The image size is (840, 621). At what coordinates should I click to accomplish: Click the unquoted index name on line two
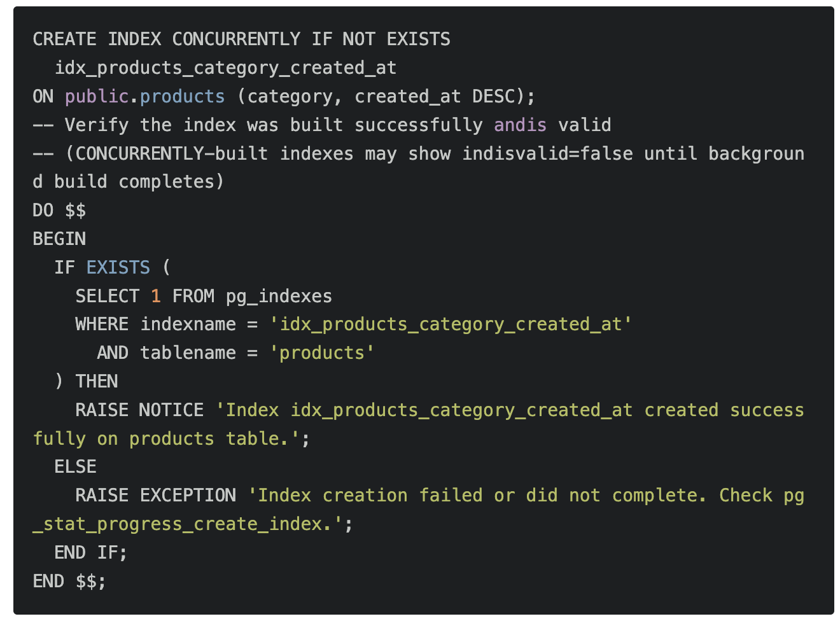coord(225,68)
